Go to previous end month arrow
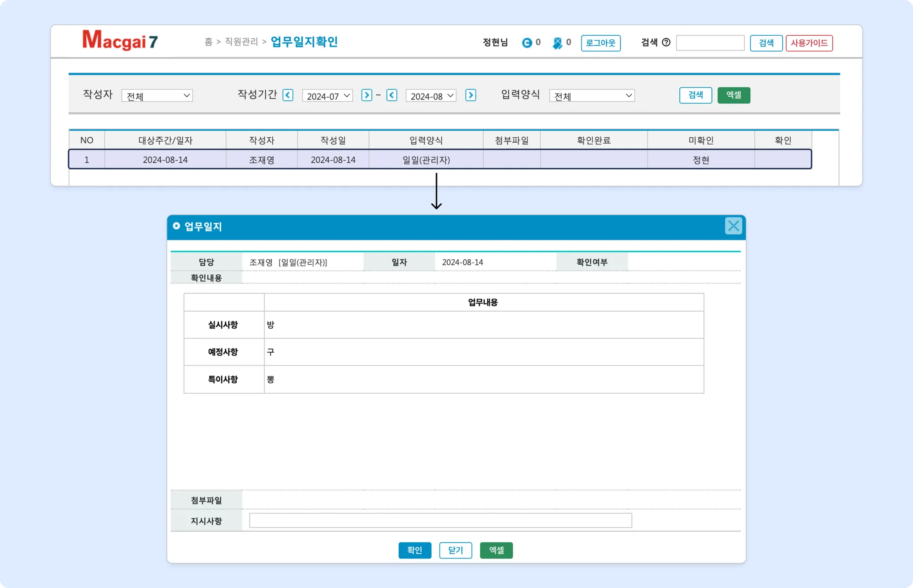This screenshot has height=588, width=913. (x=392, y=95)
